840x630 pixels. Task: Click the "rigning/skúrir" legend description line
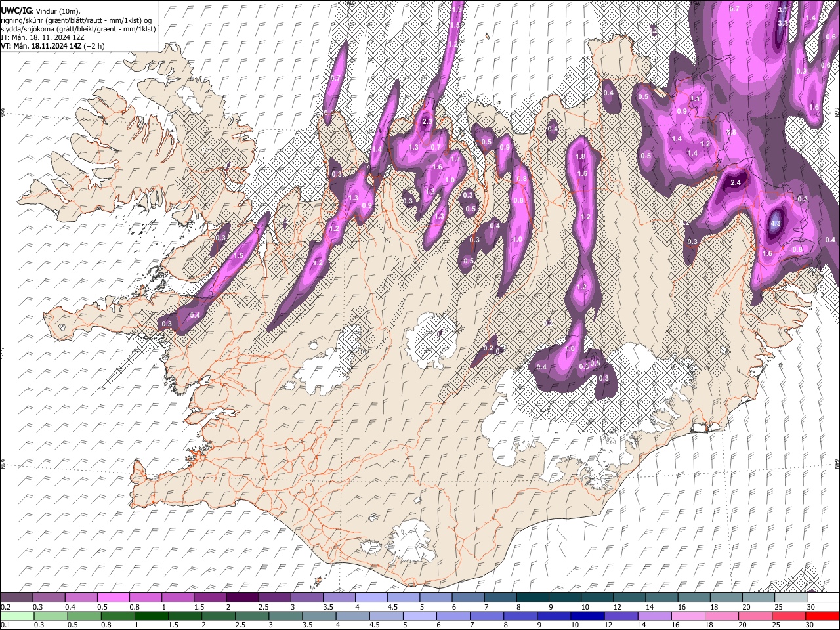(76, 20)
